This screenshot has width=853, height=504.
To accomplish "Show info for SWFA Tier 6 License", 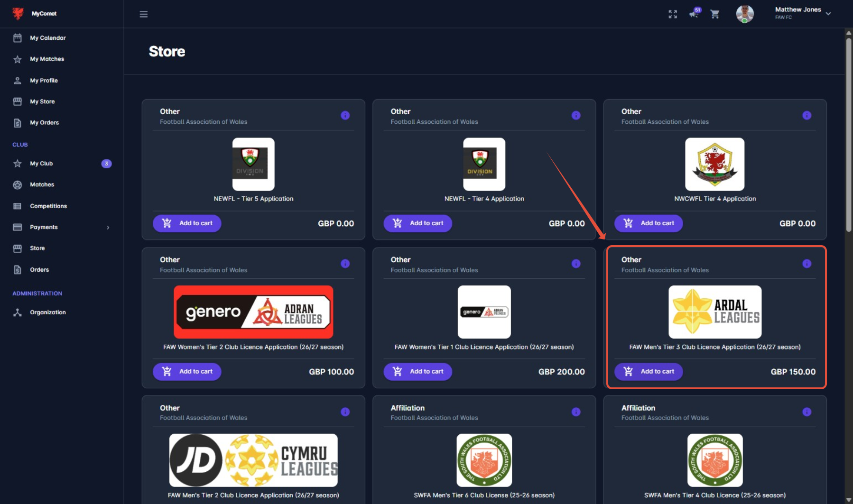I will point(576,412).
